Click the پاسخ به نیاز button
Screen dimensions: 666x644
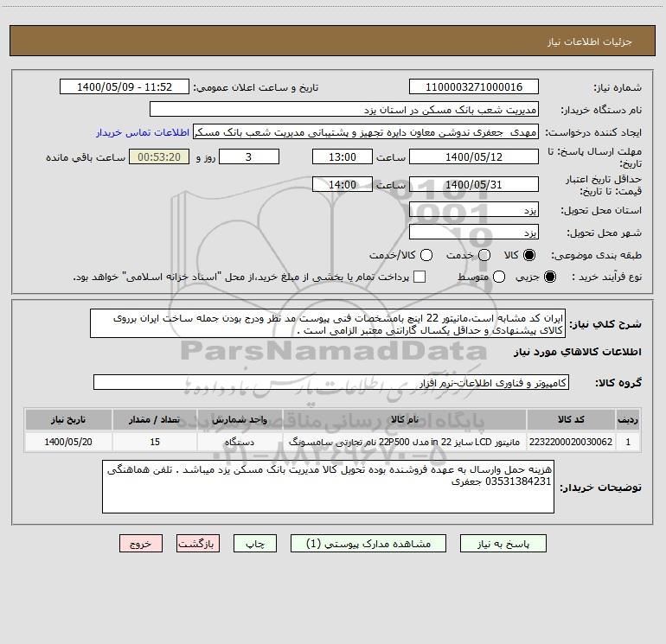click(x=503, y=544)
